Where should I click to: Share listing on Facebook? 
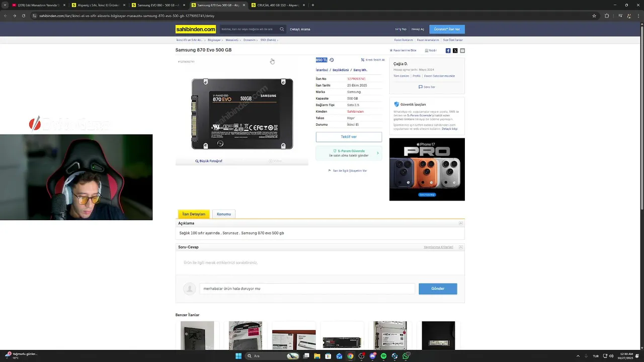pyautogui.click(x=448, y=51)
